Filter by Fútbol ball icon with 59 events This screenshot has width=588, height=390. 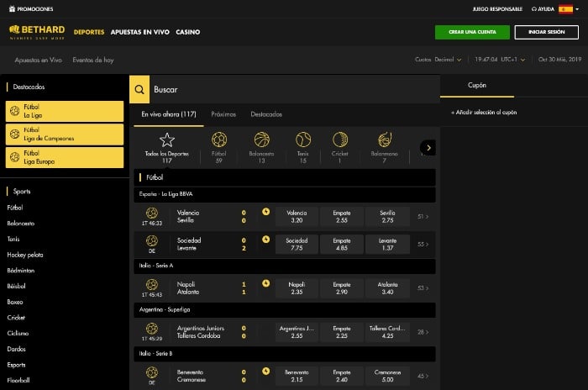pos(219,140)
